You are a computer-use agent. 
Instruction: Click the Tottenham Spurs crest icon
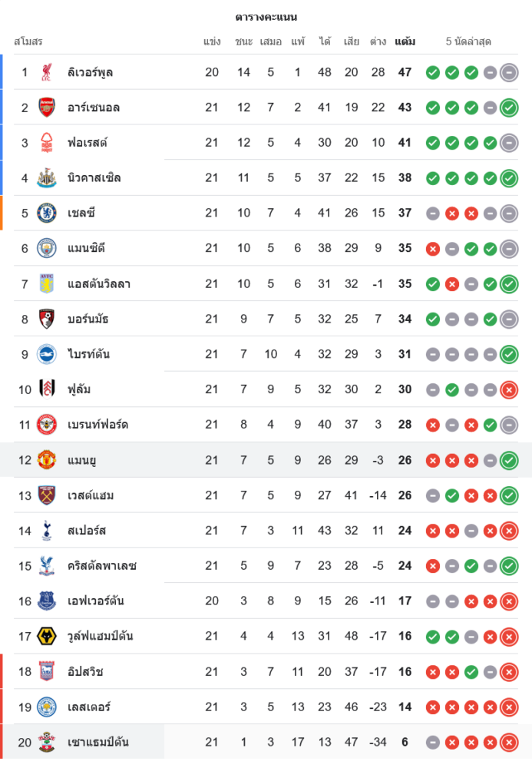coord(48,531)
